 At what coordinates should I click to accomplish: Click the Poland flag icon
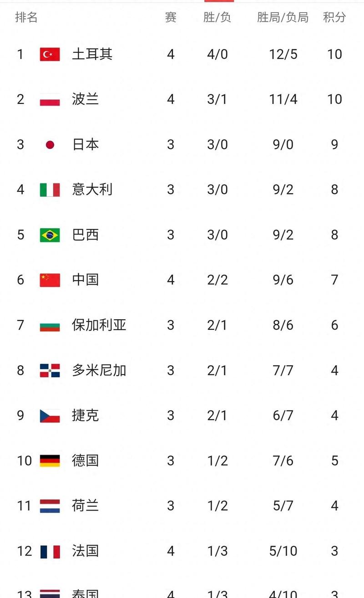pos(50,100)
